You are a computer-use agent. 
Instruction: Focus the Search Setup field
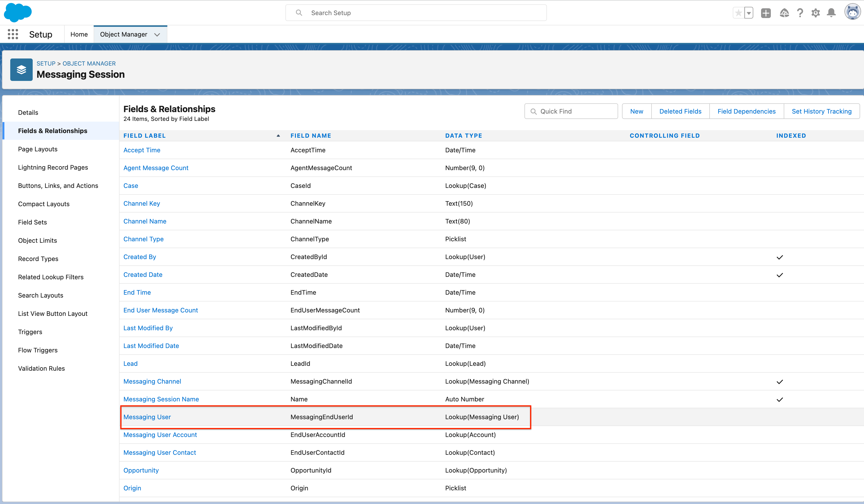click(416, 13)
